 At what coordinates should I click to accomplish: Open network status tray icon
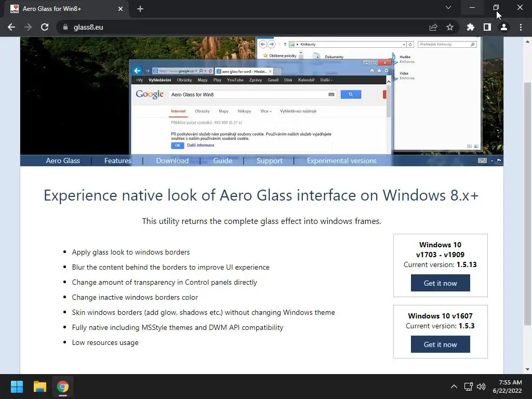469,387
